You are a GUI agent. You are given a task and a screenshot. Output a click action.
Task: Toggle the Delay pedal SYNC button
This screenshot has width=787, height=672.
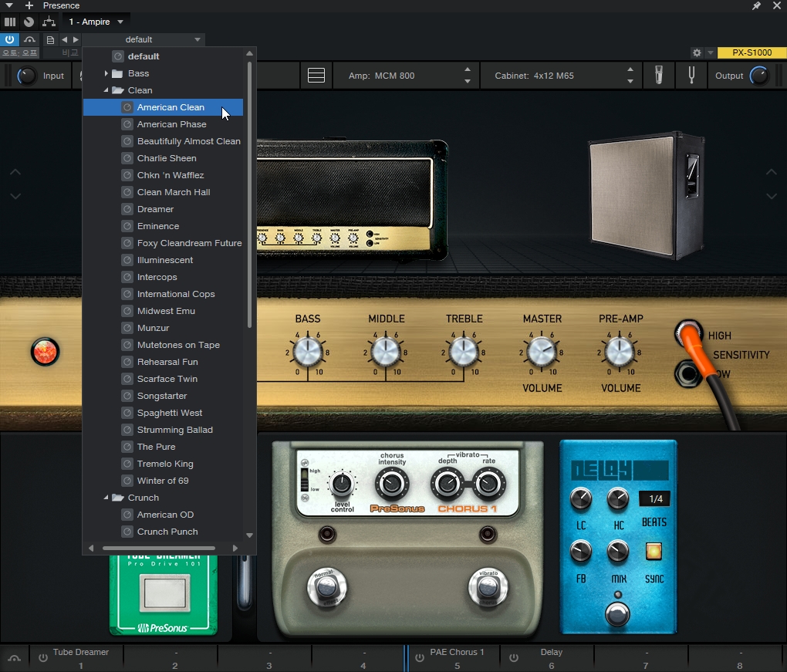pyautogui.click(x=654, y=551)
